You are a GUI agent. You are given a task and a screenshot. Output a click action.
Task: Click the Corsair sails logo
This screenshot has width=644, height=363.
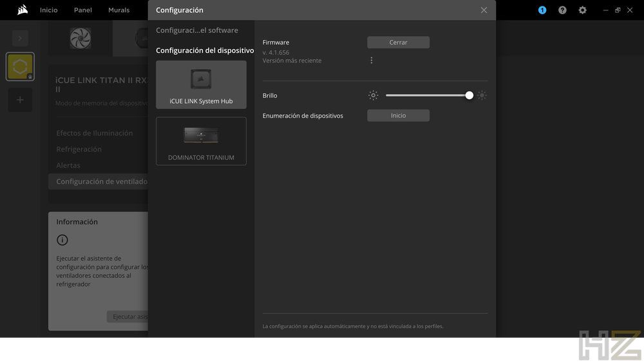(23, 10)
